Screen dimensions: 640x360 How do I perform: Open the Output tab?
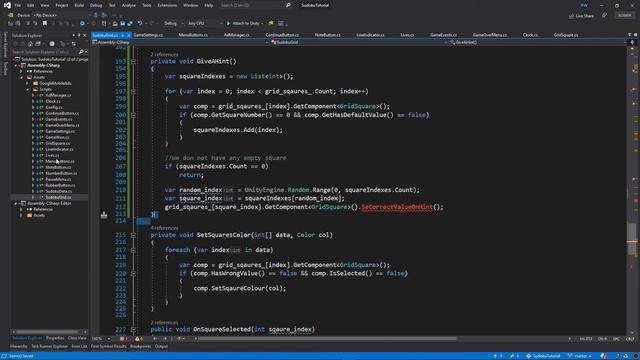tap(161, 346)
